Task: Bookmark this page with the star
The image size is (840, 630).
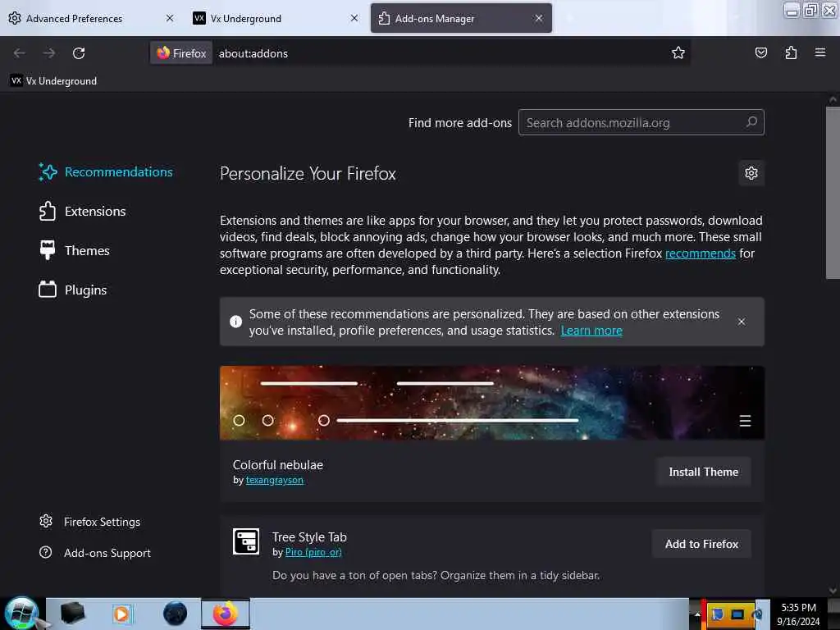Action: click(678, 53)
